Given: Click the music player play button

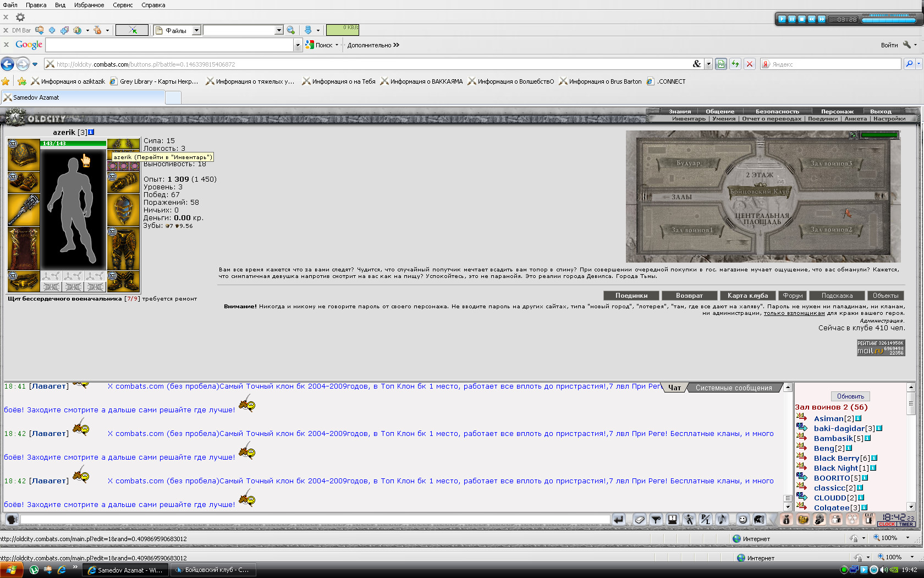Looking at the screenshot, I should pos(782,19).
